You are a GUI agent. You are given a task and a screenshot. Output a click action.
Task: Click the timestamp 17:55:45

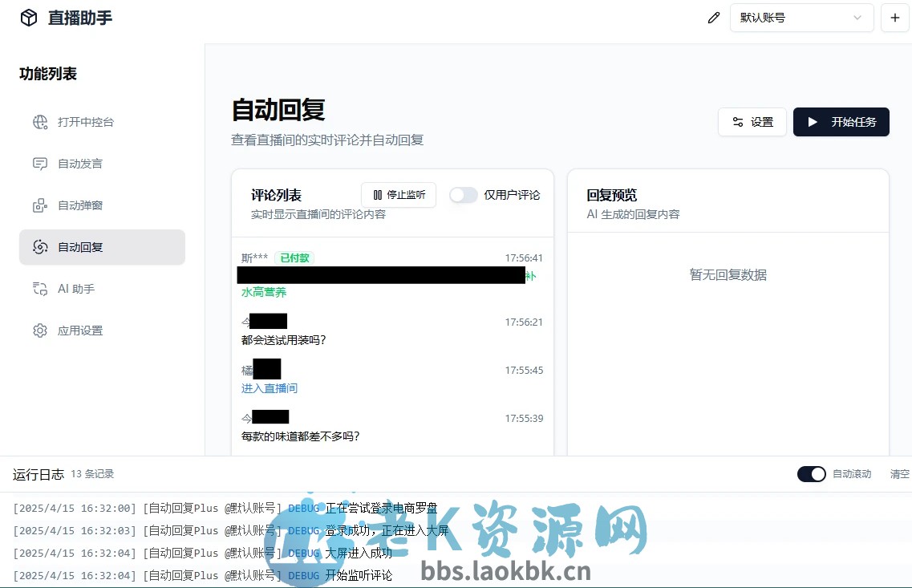[524, 371]
